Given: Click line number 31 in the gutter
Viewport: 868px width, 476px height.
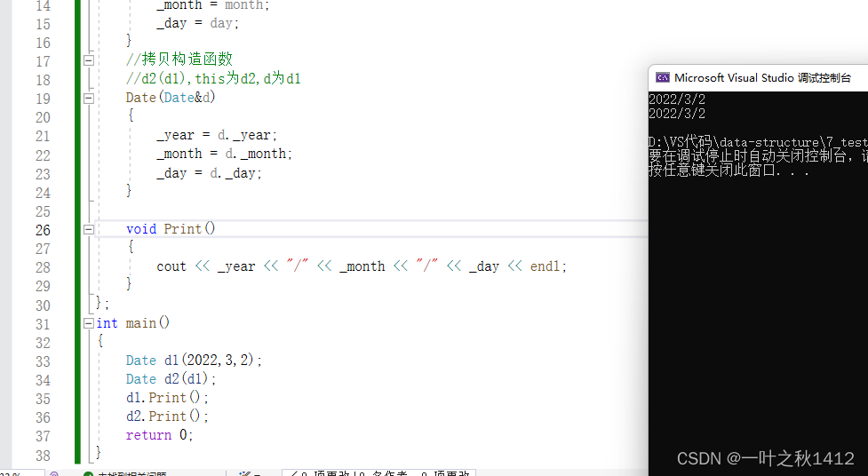Looking at the screenshot, I should pyautogui.click(x=44, y=324).
